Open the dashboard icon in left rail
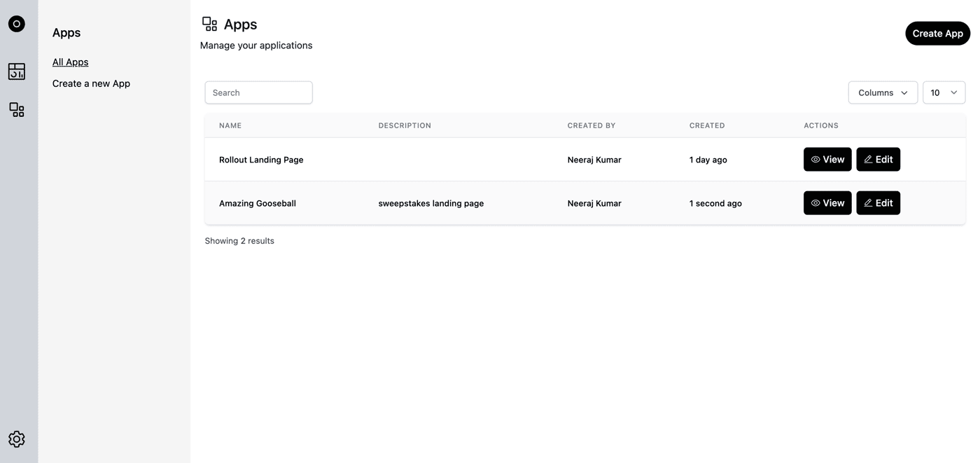 click(17, 71)
